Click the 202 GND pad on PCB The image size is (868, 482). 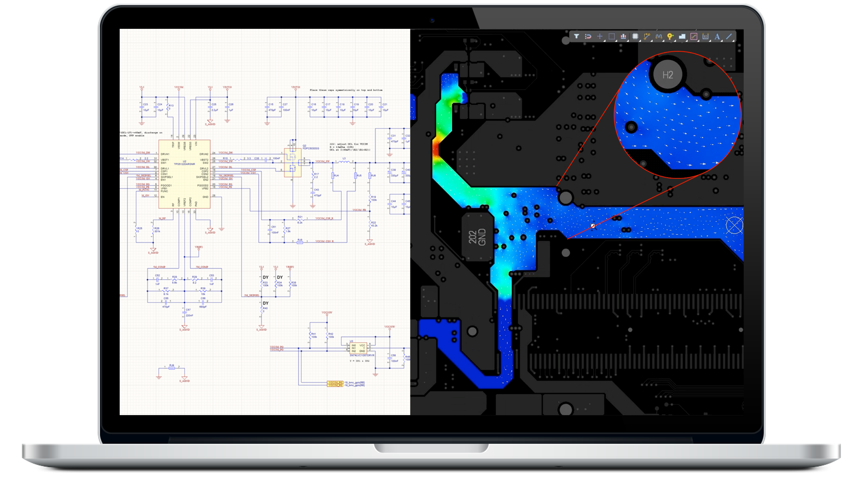pos(477,237)
